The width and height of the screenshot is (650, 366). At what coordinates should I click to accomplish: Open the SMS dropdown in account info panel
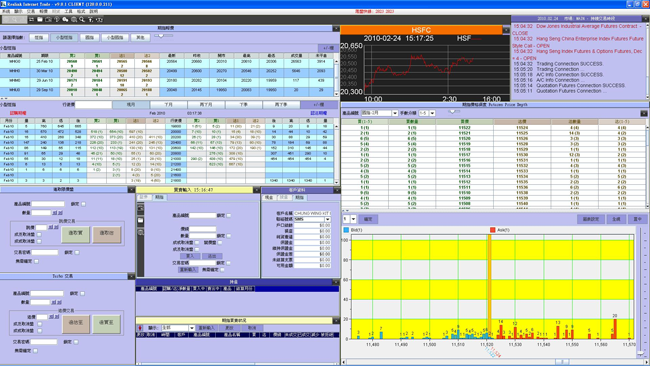[327, 219]
